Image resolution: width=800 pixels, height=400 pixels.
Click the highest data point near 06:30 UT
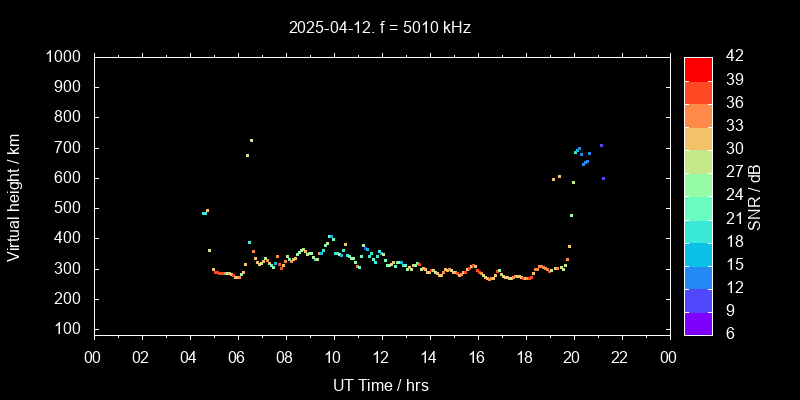coord(251,140)
